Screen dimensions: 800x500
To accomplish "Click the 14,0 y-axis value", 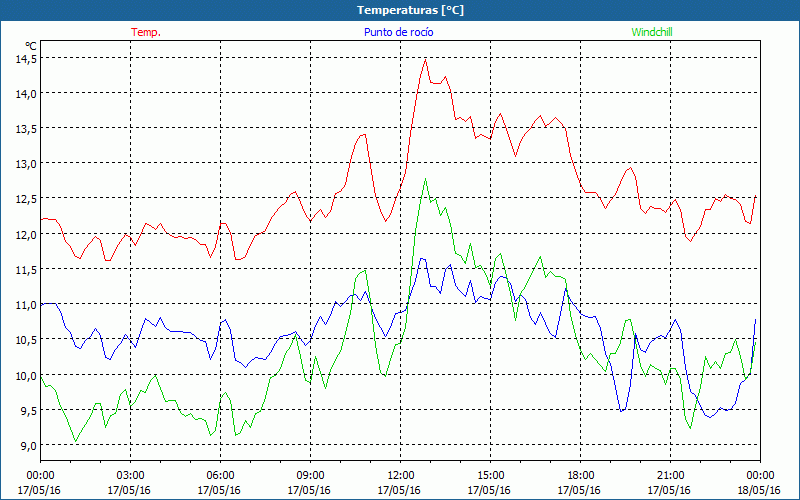I will click(x=27, y=94).
